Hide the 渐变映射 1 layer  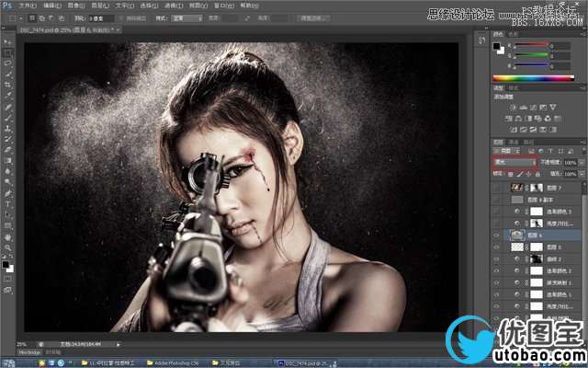(496, 282)
